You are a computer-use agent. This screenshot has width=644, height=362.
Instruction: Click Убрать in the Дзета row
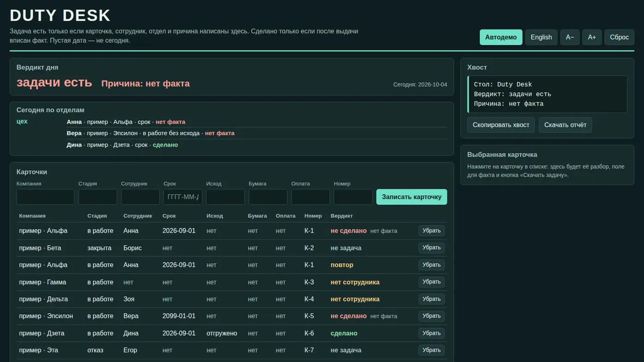431,333
